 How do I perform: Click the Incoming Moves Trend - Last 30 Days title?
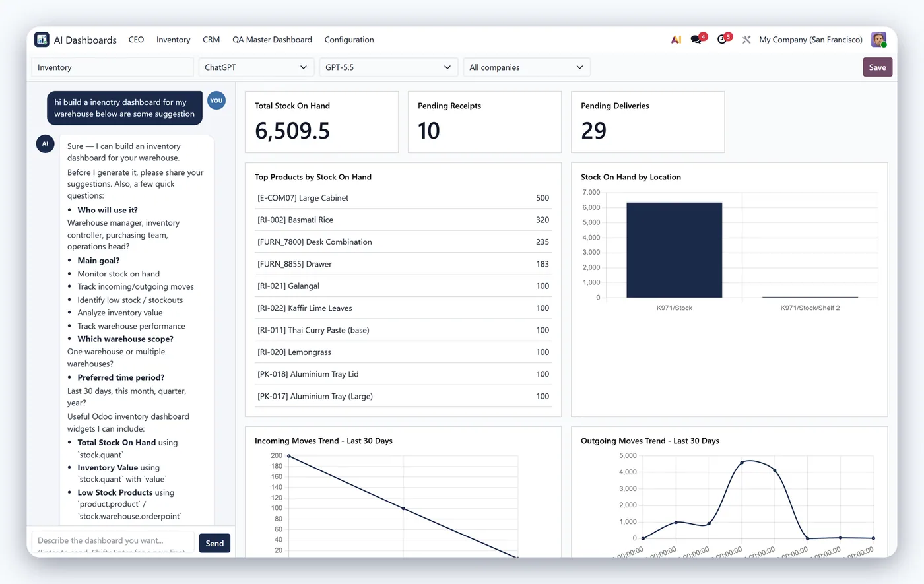[323, 441]
